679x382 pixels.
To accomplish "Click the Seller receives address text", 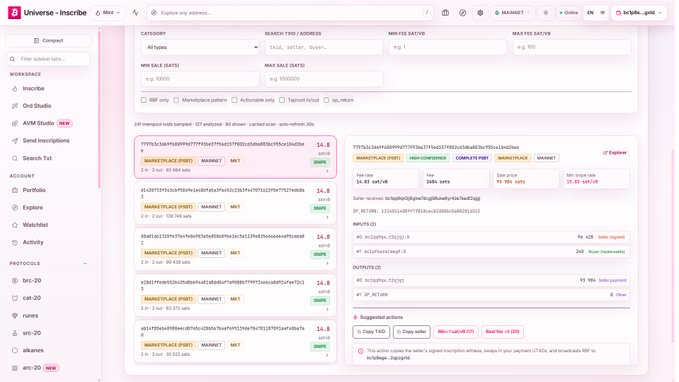I will point(432,198).
